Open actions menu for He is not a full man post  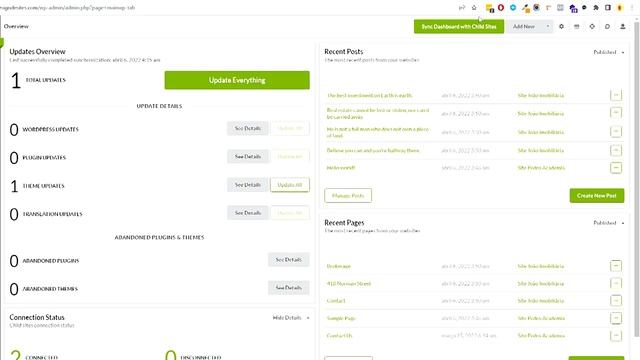[x=616, y=131]
